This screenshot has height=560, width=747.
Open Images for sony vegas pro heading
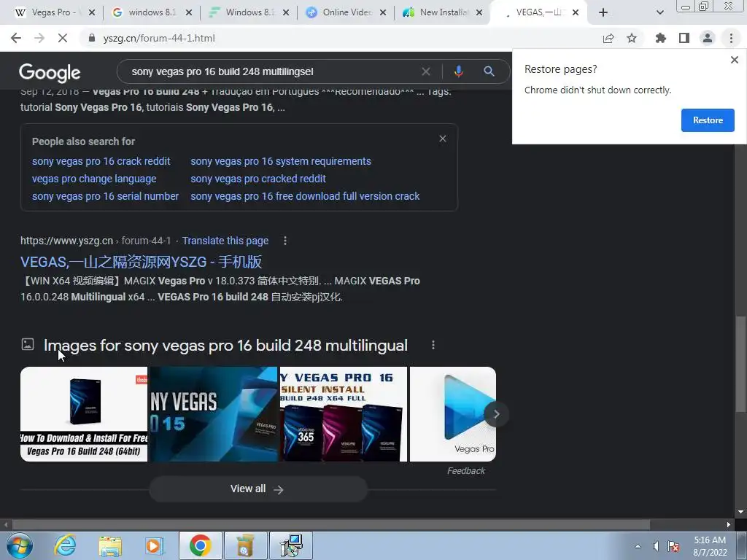pyautogui.click(x=225, y=345)
